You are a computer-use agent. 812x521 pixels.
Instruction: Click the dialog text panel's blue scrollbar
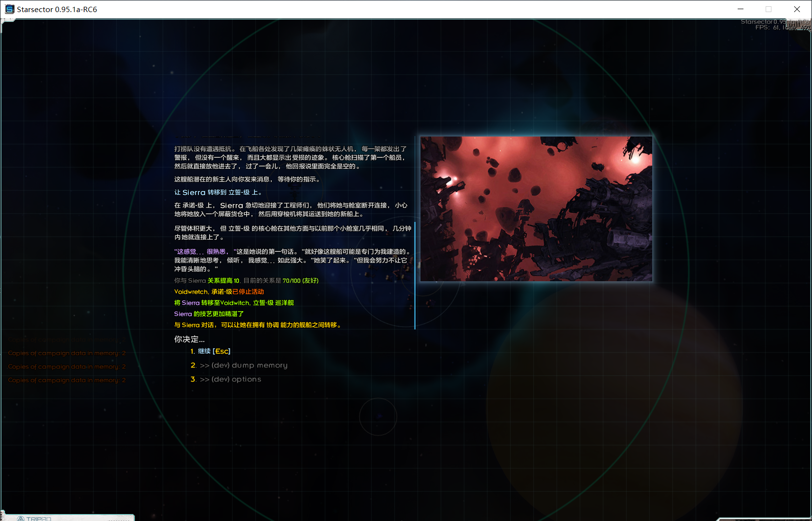click(415, 275)
